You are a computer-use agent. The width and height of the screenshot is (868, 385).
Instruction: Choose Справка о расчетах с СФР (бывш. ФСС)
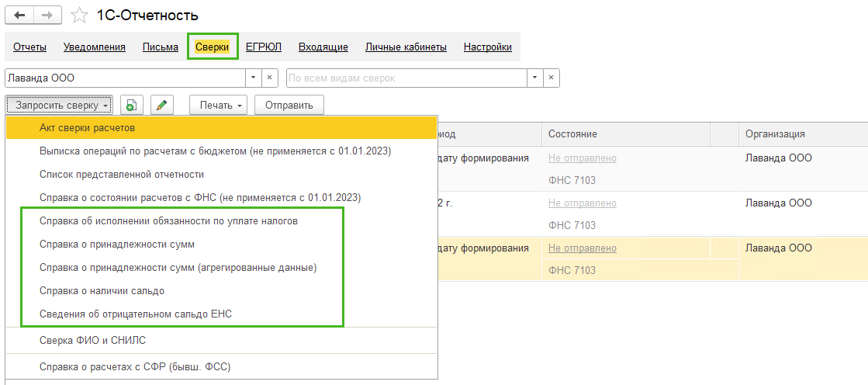tap(221, 366)
